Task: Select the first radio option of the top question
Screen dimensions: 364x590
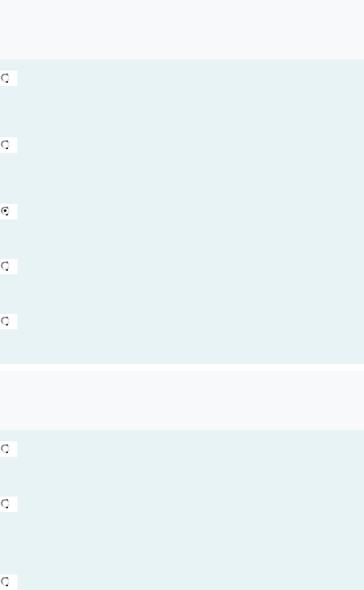Action: [5, 78]
